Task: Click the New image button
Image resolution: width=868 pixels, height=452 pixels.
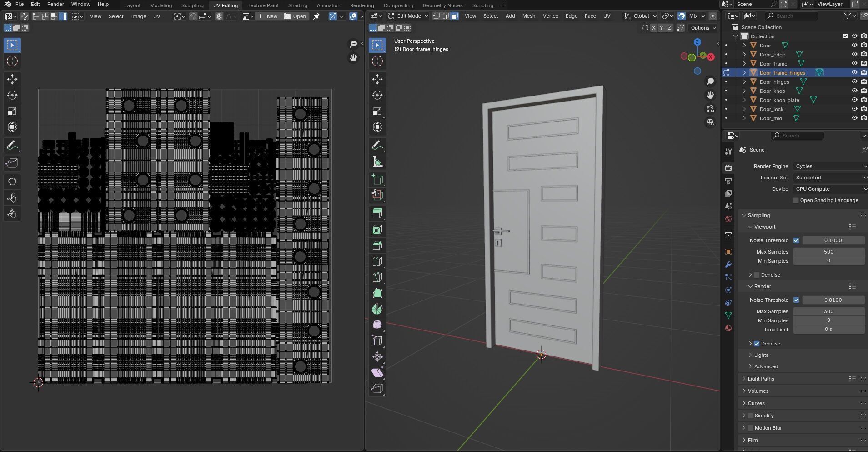Action: [268, 16]
